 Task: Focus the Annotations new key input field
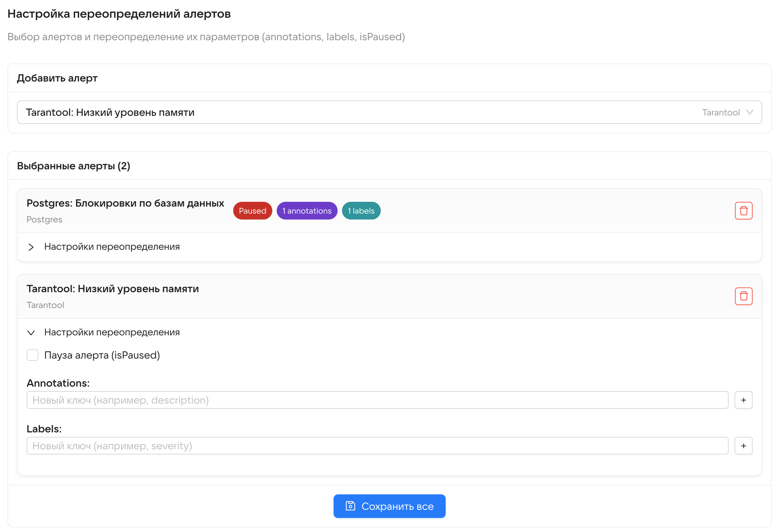[377, 400]
